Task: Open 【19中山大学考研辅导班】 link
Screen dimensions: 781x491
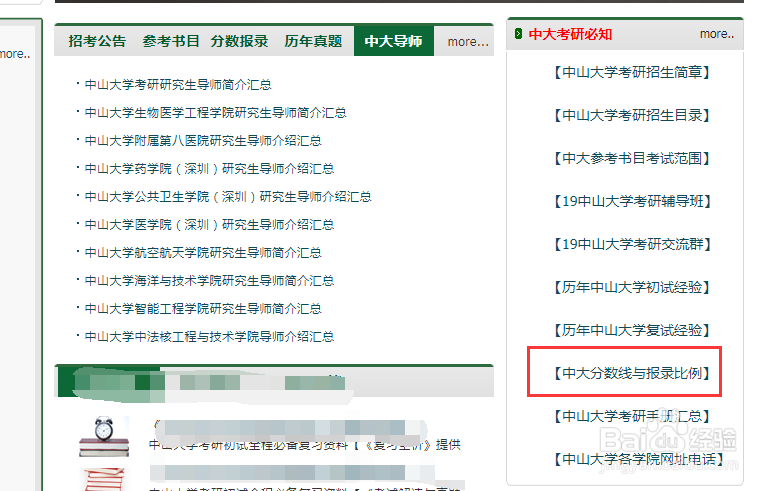Action: pyautogui.click(x=632, y=201)
